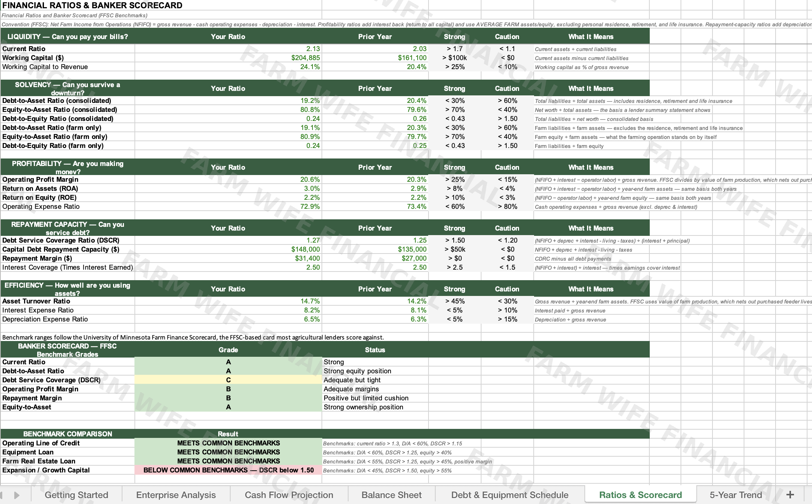Select Repayment Margin value $31,400
Screen dimensions: 812x504
click(x=228, y=258)
